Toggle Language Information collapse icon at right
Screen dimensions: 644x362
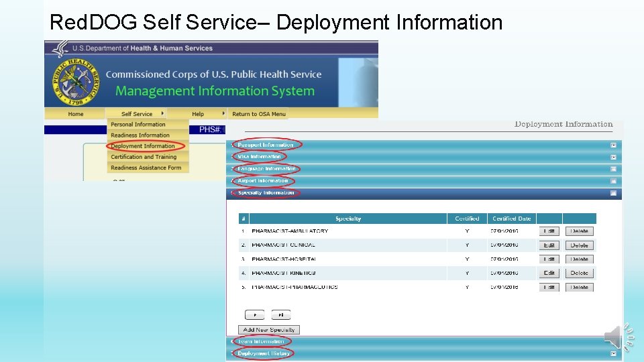point(613,169)
